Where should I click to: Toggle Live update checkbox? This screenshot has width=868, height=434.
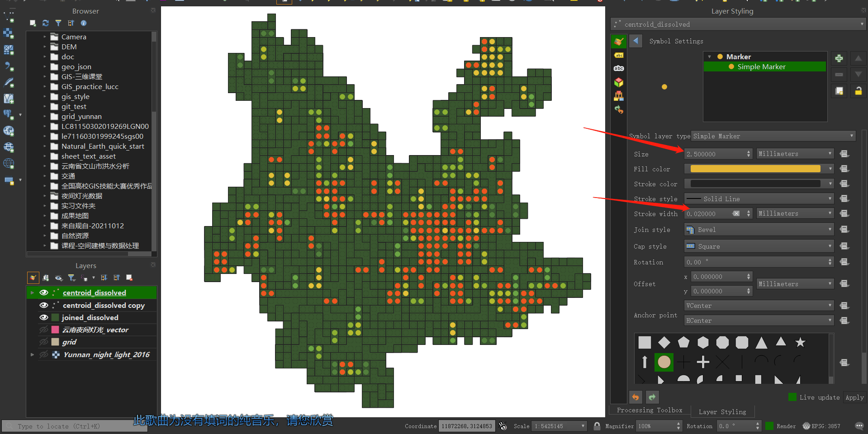[792, 397]
